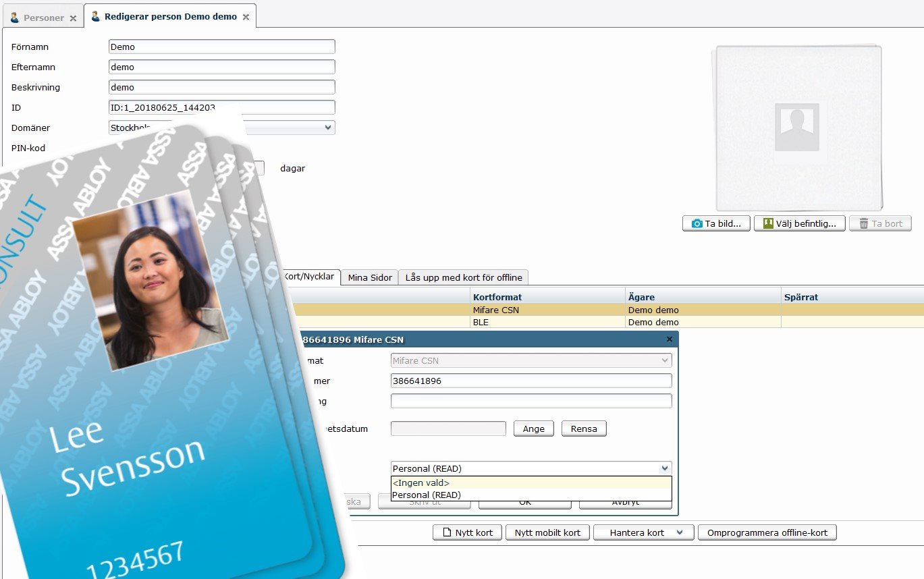
Task: Click the trash icon on Ta bort button
Action: pyautogui.click(x=863, y=224)
